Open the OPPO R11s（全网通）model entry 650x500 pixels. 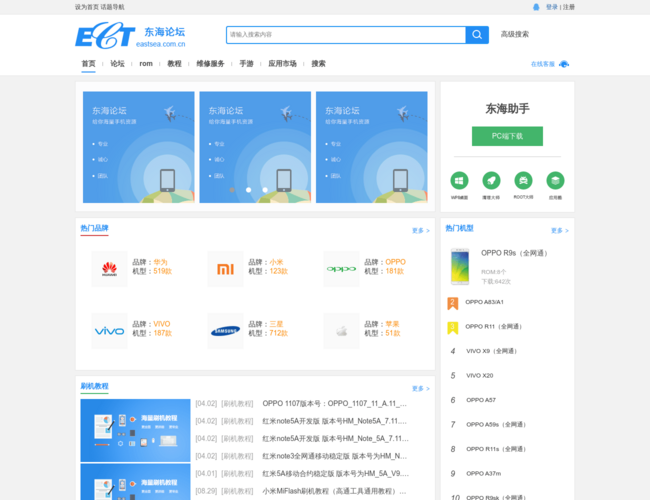497,449
